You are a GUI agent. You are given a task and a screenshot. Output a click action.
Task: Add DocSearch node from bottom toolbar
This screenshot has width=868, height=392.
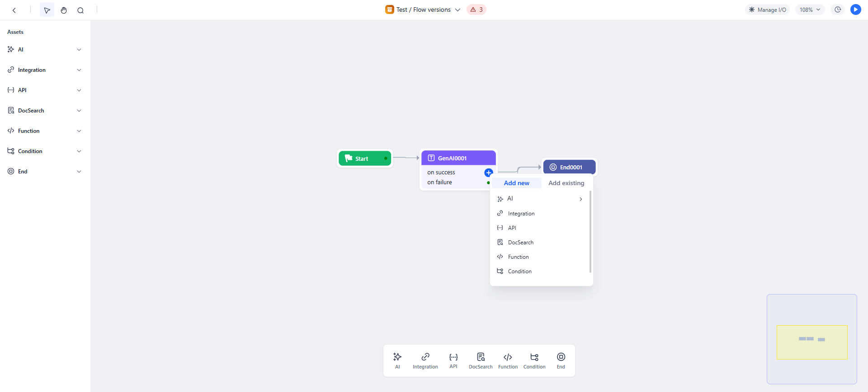[x=481, y=360]
